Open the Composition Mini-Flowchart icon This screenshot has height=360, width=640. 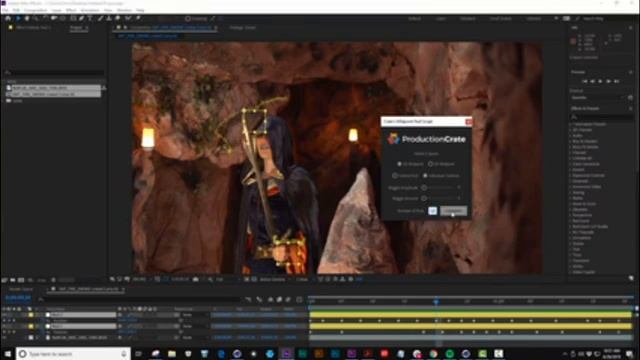(248, 300)
